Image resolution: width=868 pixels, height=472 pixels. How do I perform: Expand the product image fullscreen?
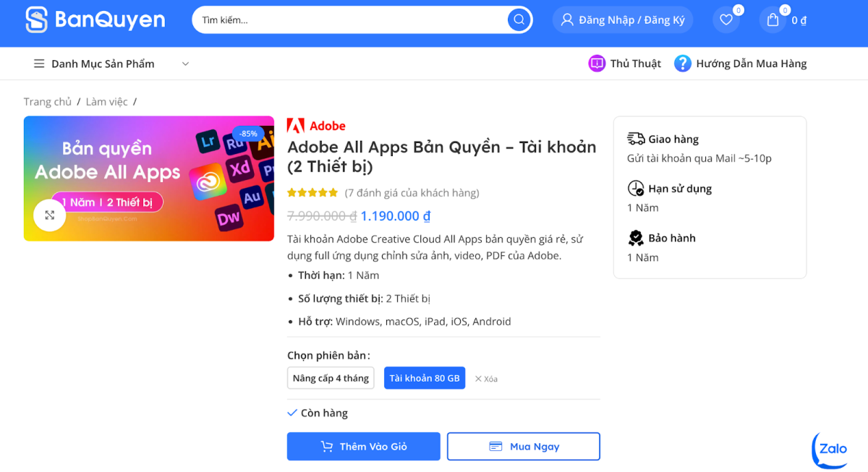[x=50, y=215]
